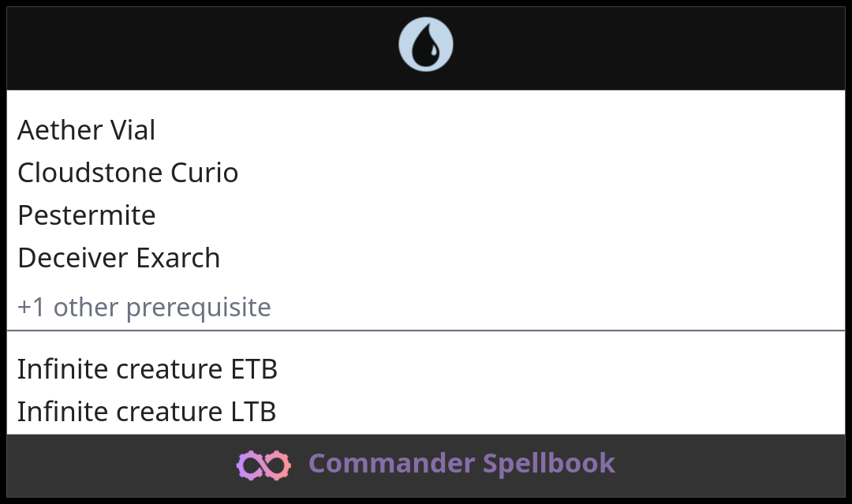Select the Cloudstone Curio card entry
The height and width of the screenshot is (504, 852).
[128, 173]
